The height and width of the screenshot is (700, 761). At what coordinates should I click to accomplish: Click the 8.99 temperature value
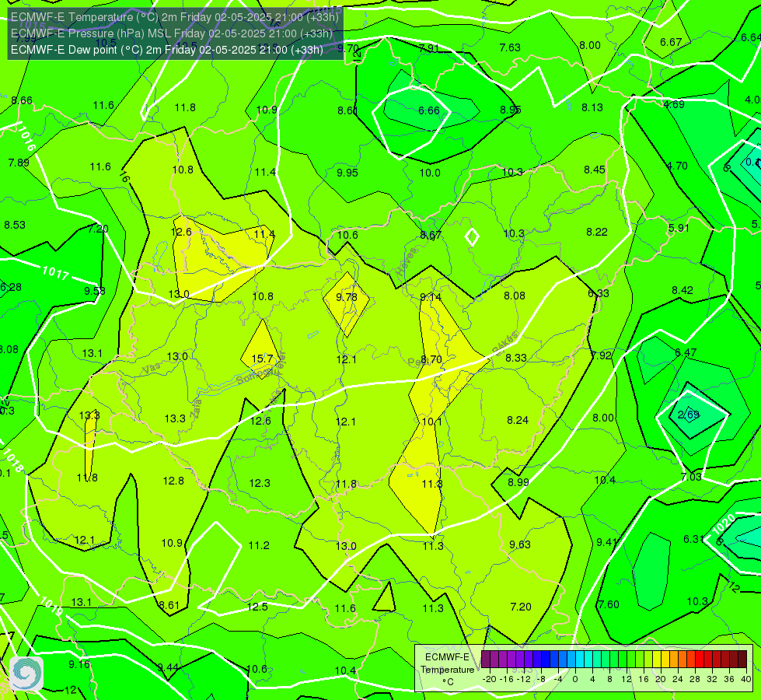[518, 482]
